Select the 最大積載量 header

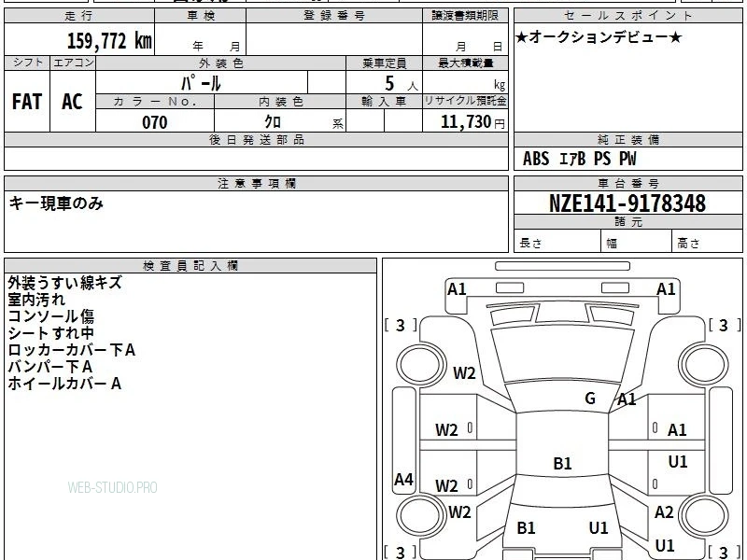pyautogui.click(x=465, y=63)
